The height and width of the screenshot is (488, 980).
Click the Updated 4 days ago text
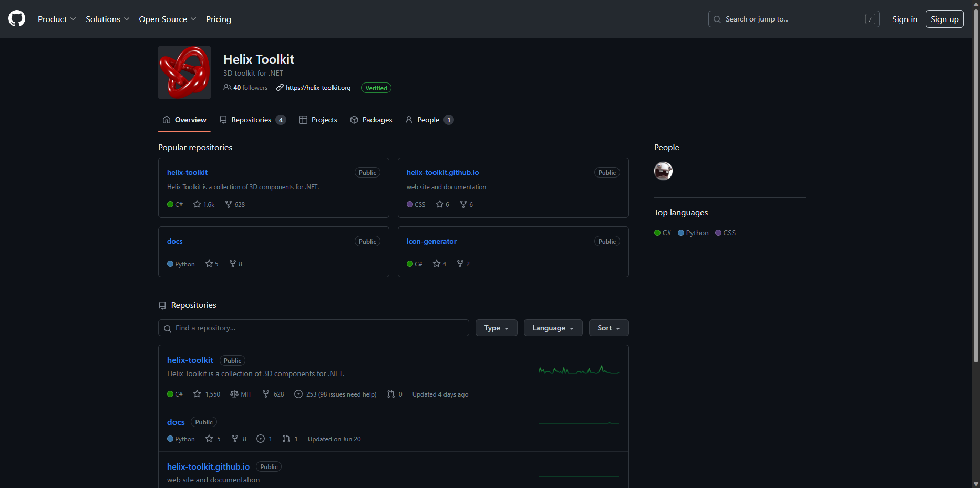(x=440, y=394)
